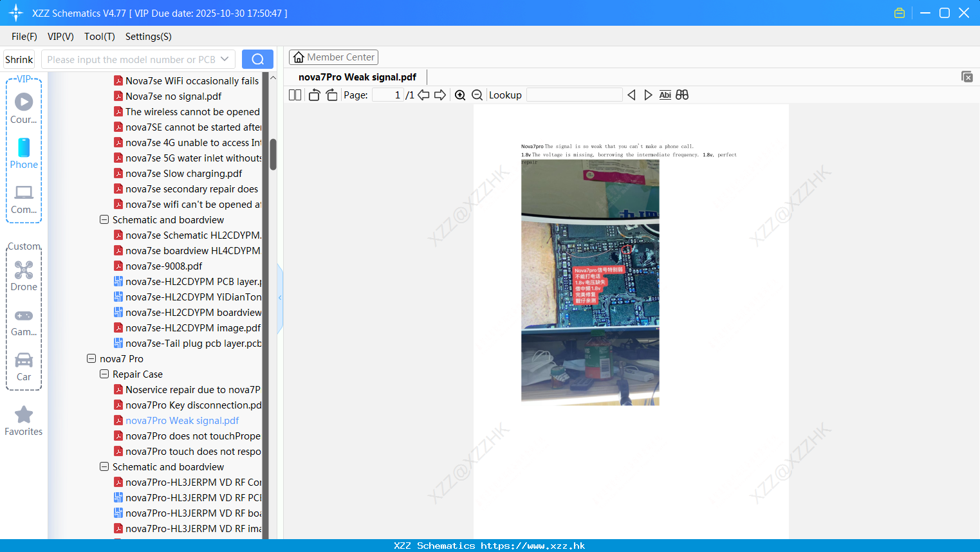Image resolution: width=980 pixels, height=552 pixels.
Task: Rotate the page clockwise
Action: pos(331,95)
